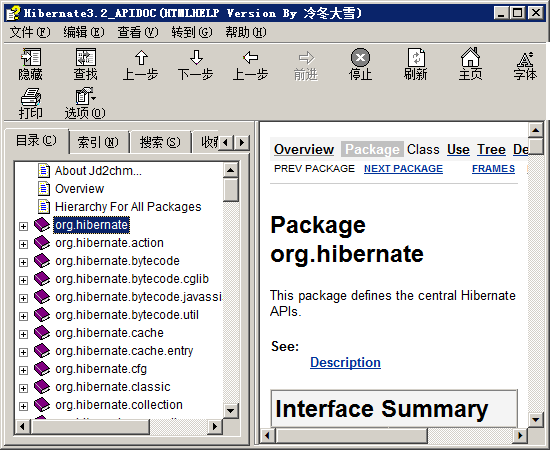Follow the Use navigation link
Screen dimensions: 550x450
pyautogui.click(x=458, y=149)
